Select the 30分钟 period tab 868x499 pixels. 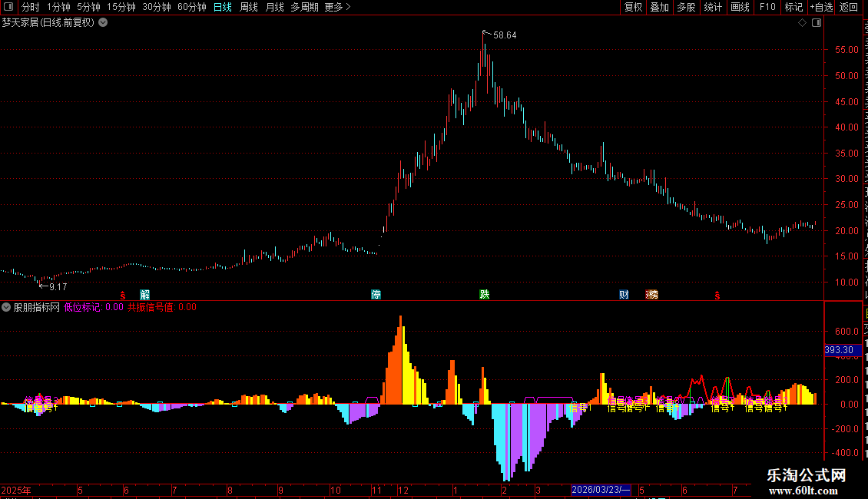pos(157,7)
